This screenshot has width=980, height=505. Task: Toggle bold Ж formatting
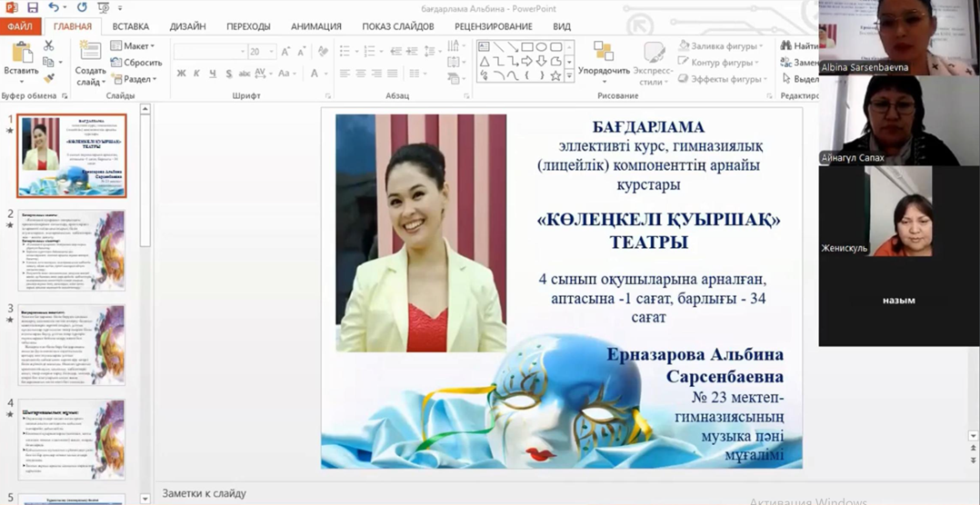pyautogui.click(x=182, y=74)
